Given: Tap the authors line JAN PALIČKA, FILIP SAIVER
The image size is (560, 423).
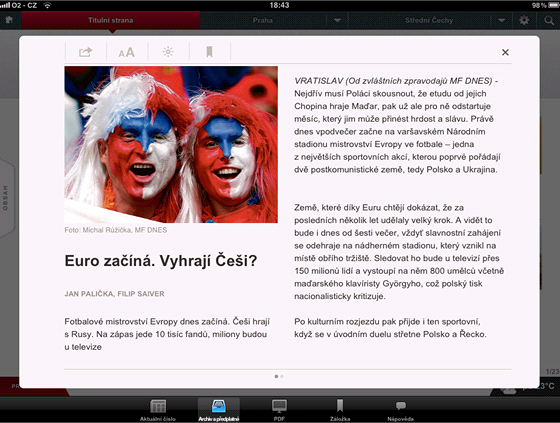Looking at the screenshot, I should pyautogui.click(x=115, y=294).
